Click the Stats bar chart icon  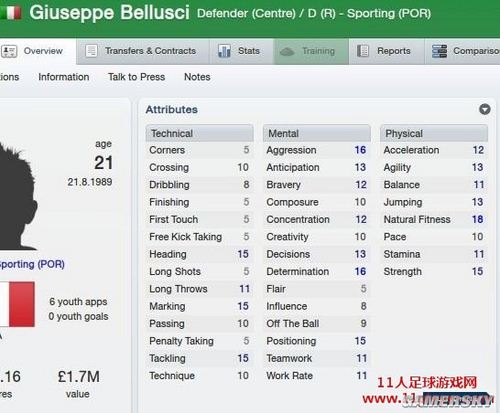pyautogui.click(x=224, y=51)
